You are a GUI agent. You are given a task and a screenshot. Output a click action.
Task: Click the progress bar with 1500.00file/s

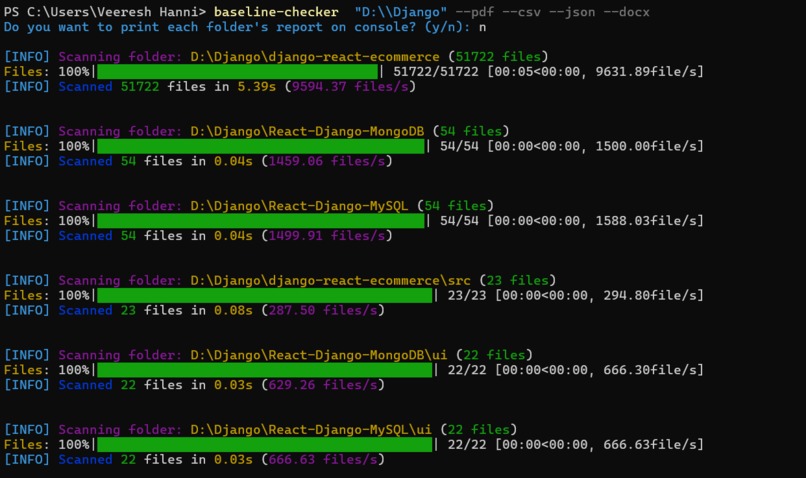click(261, 146)
